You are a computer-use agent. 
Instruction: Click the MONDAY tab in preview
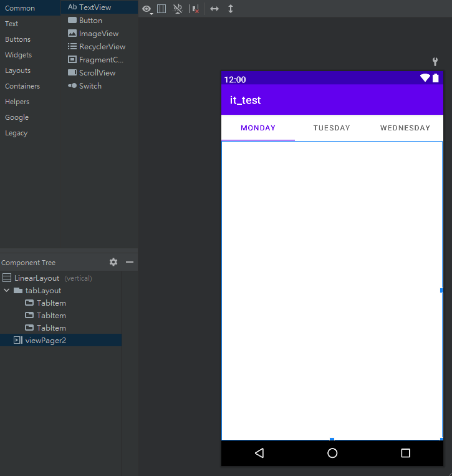258,128
